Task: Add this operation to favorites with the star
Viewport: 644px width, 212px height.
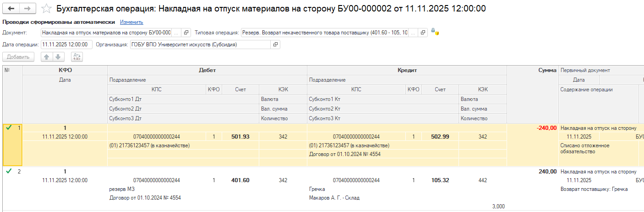Action: click(x=46, y=9)
